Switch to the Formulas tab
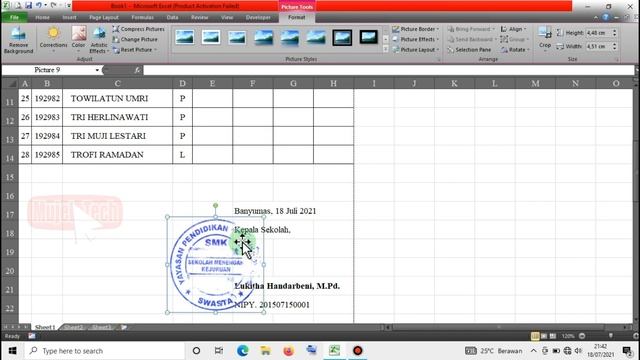 (142, 18)
